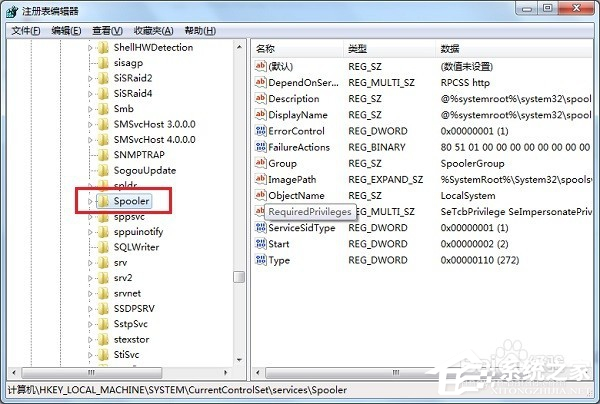
Task: Open the 查看(V) menu
Action: 108,30
